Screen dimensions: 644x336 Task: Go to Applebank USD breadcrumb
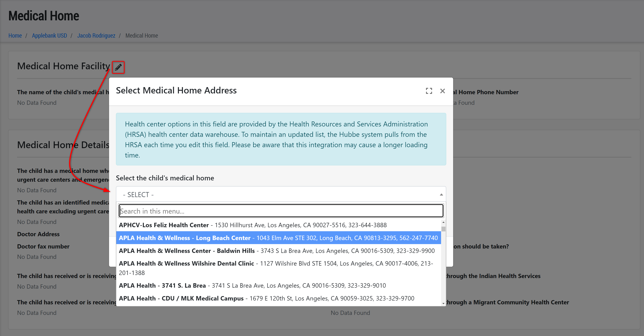click(x=49, y=35)
